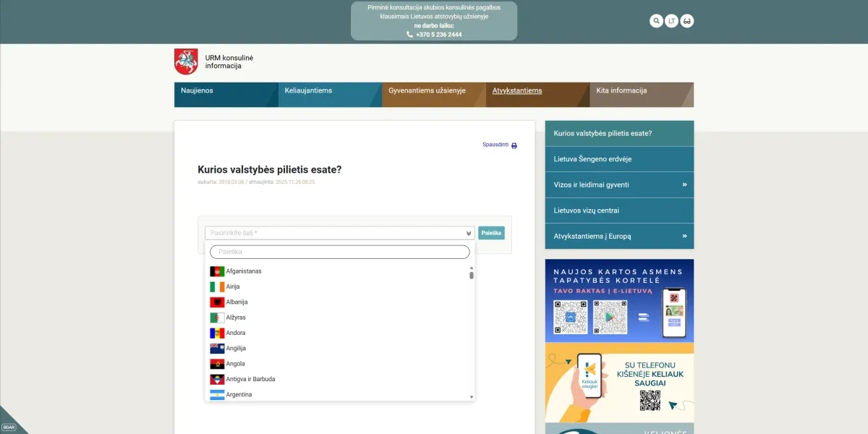Viewport: 868px width, 434px height.
Task: Click the Paieška filter text field
Action: 339,252
